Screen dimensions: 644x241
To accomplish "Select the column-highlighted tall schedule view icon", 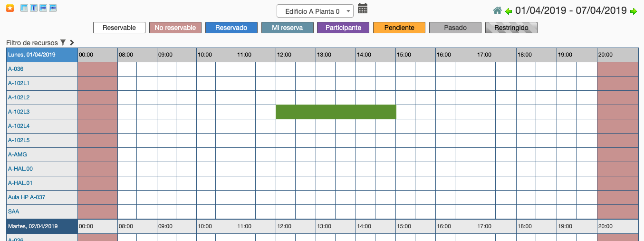I will point(34,8).
